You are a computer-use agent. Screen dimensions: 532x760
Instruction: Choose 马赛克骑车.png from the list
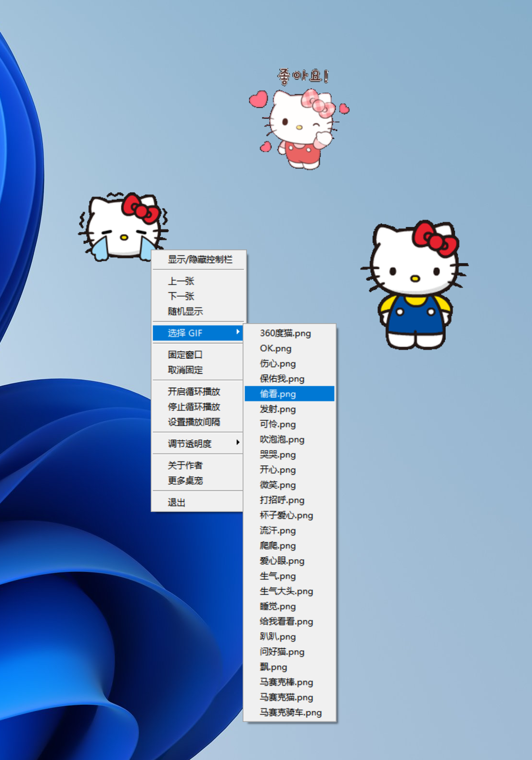coord(290,712)
